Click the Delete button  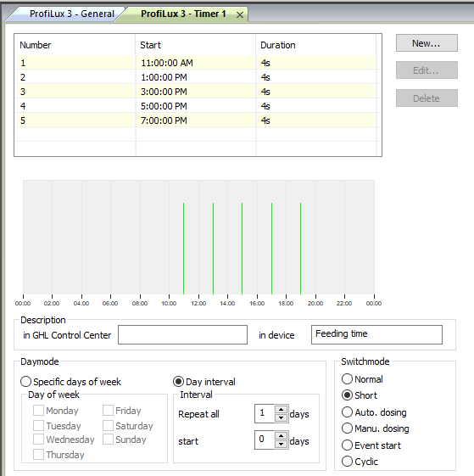pyautogui.click(x=427, y=98)
